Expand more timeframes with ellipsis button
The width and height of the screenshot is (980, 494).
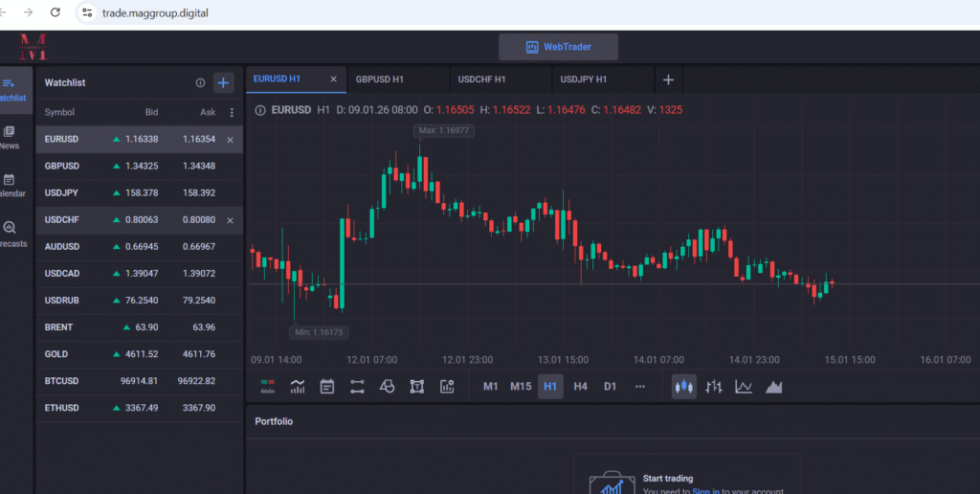639,387
